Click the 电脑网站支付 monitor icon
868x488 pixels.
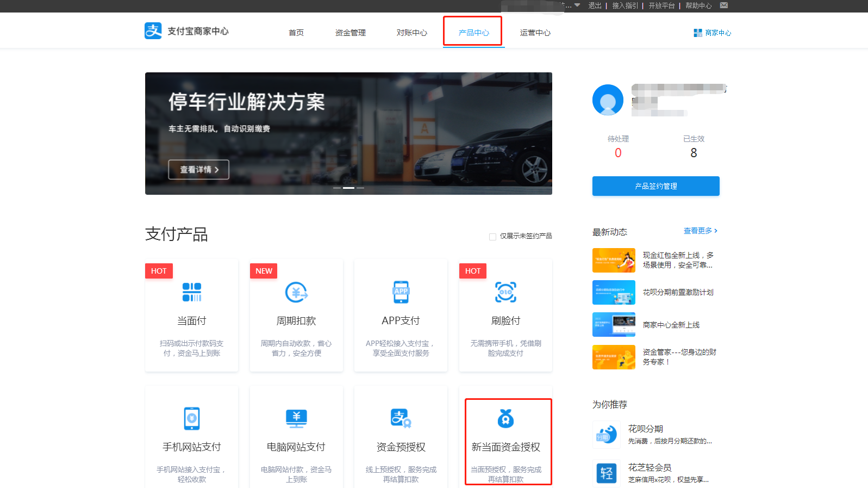296,418
